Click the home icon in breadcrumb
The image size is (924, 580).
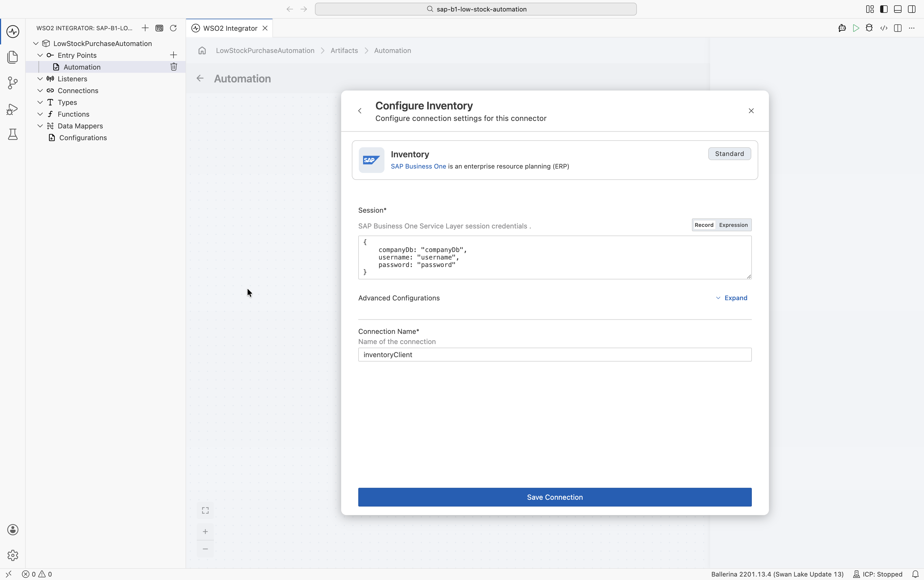(202, 51)
